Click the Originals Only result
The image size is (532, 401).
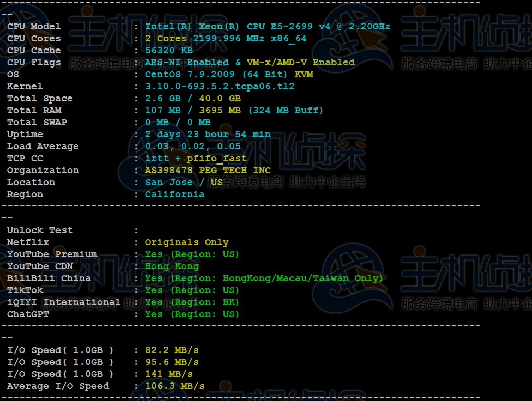pos(186,242)
